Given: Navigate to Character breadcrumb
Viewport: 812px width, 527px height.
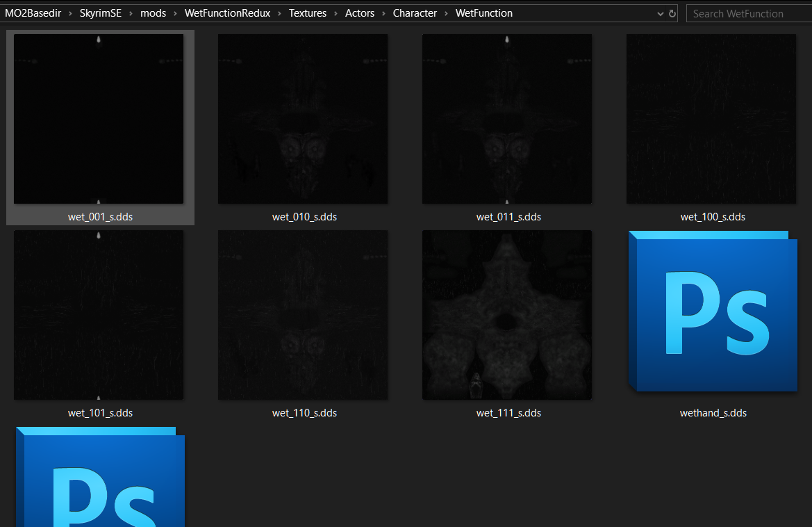Looking at the screenshot, I should [x=415, y=13].
